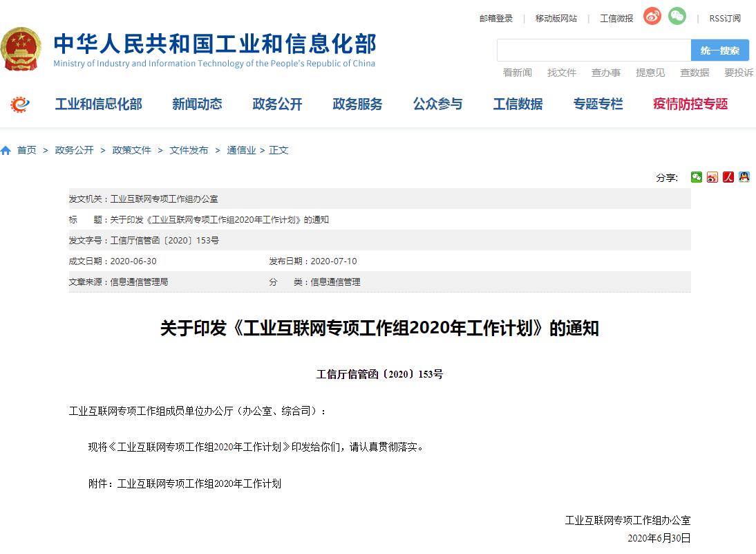Click the 文章来源 信息通信管理局 text
This screenshot has height=554, width=756.
118,281
